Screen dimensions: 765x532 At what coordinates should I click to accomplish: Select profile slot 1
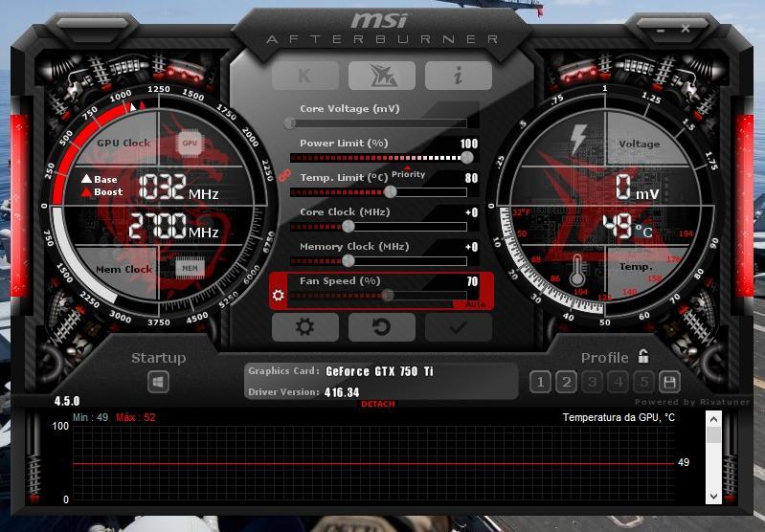point(540,382)
